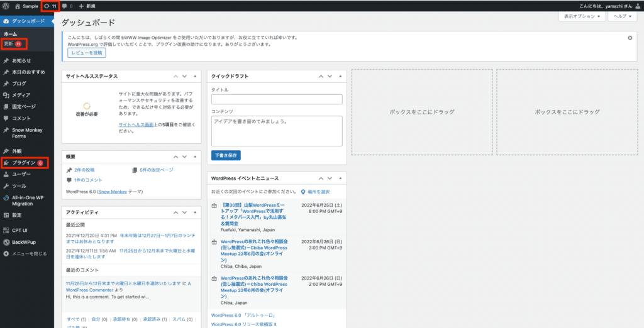Collapse サイトヘルスステータス panel
The width and height of the screenshot is (644, 328).
pos(195,77)
